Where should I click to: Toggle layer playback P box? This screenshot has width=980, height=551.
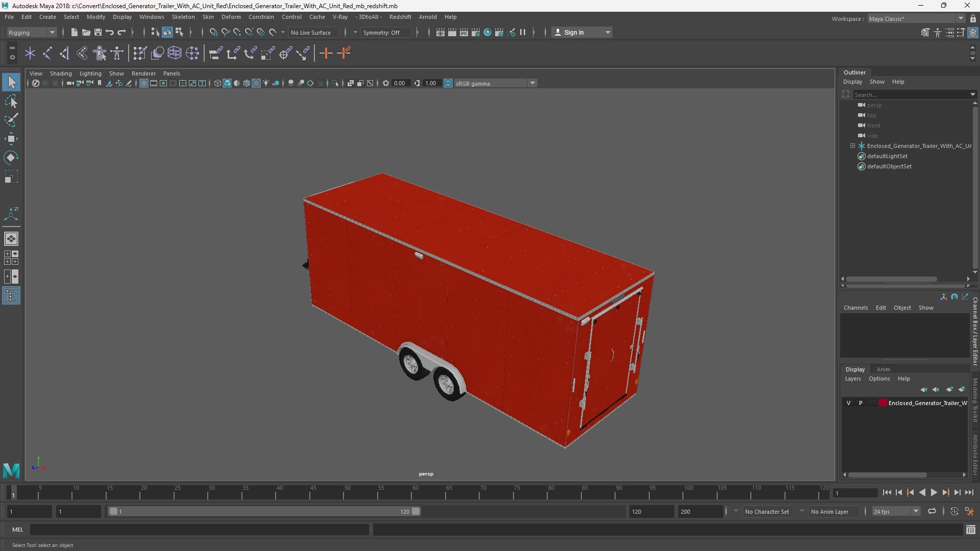pyautogui.click(x=861, y=403)
